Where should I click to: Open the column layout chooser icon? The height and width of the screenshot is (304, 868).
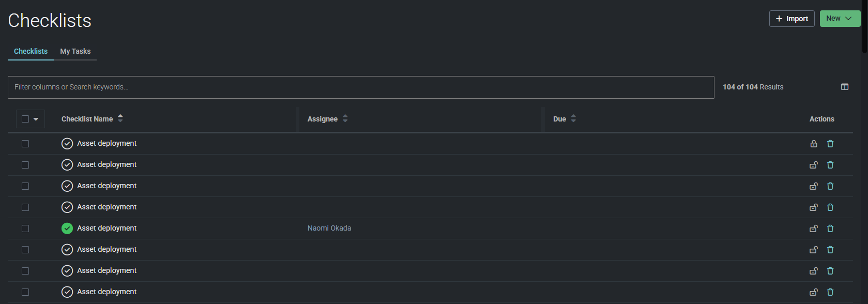[x=844, y=87]
